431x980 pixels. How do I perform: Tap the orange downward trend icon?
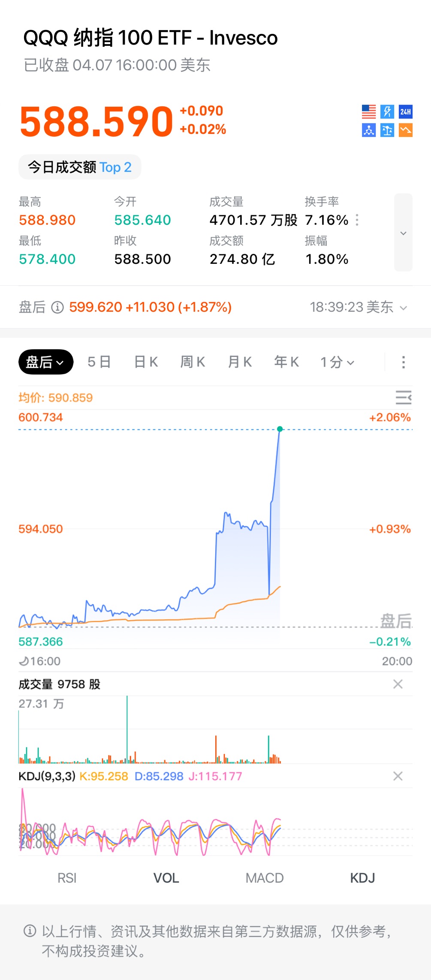point(406,130)
